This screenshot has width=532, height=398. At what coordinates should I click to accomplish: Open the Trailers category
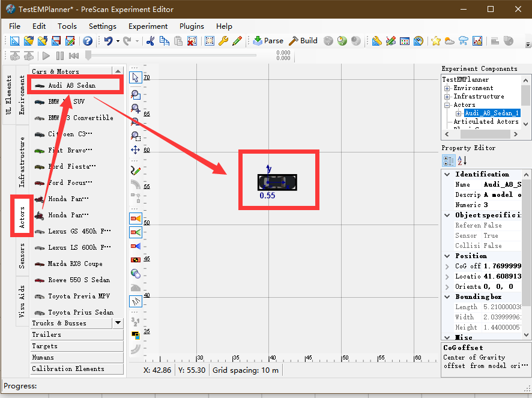pos(77,334)
